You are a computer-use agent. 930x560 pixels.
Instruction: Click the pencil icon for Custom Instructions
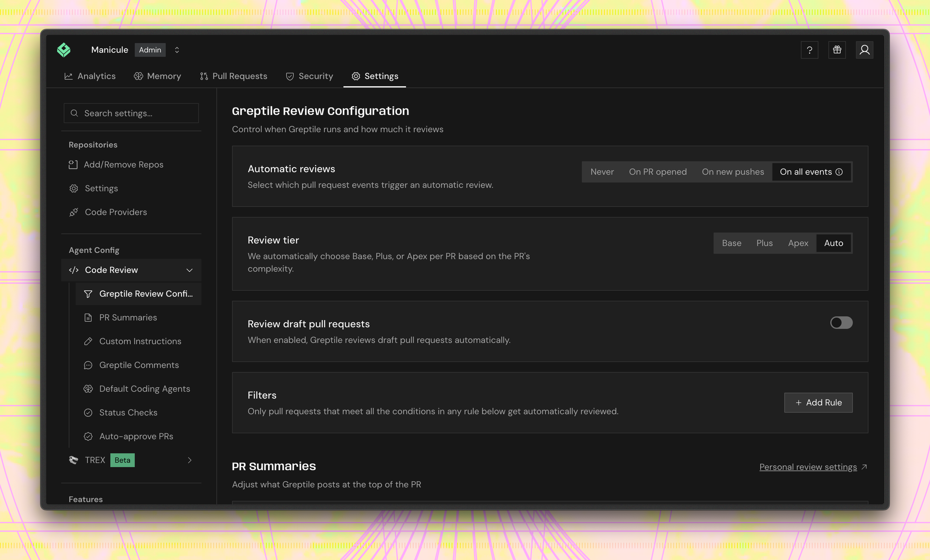(x=88, y=341)
